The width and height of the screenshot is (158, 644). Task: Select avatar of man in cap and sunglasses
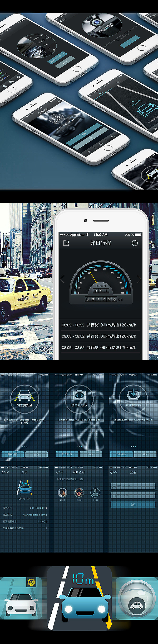pyautogui.click(x=79, y=493)
